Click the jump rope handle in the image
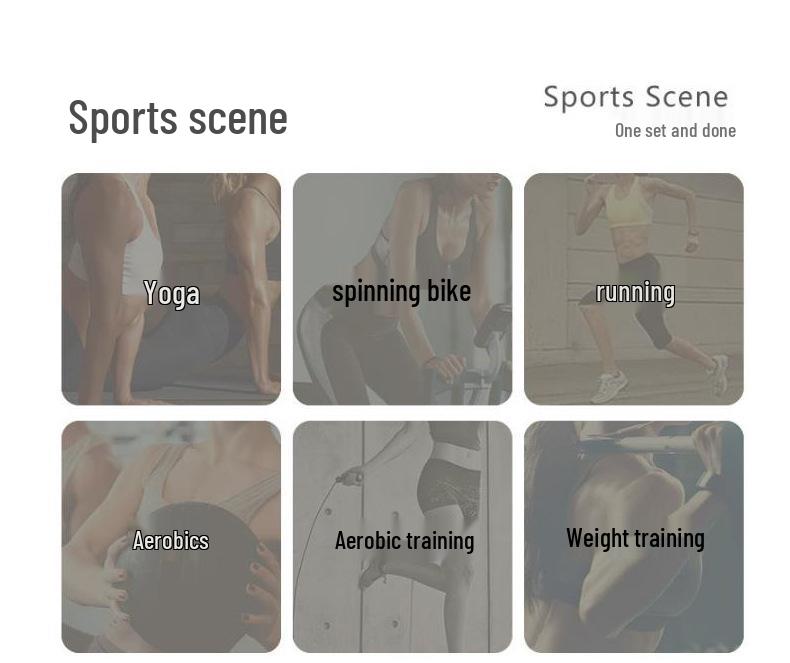The width and height of the screenshot is (790, 663). pyautogui.click(x=350, y=477)
